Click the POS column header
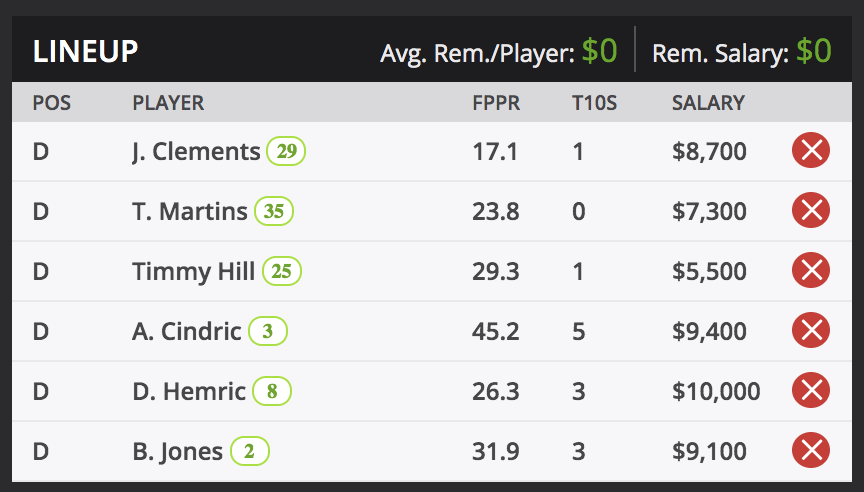This screenshot has width=864, height=492. tap(52, 102)
